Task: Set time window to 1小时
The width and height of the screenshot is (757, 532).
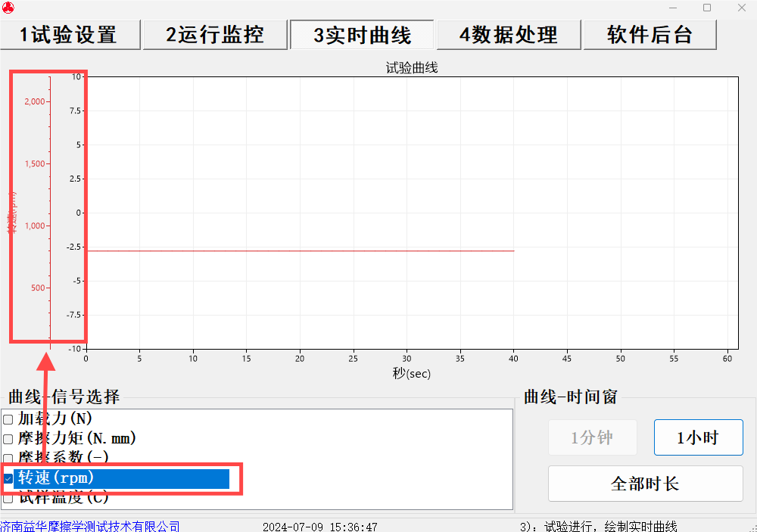Action: 698,437
